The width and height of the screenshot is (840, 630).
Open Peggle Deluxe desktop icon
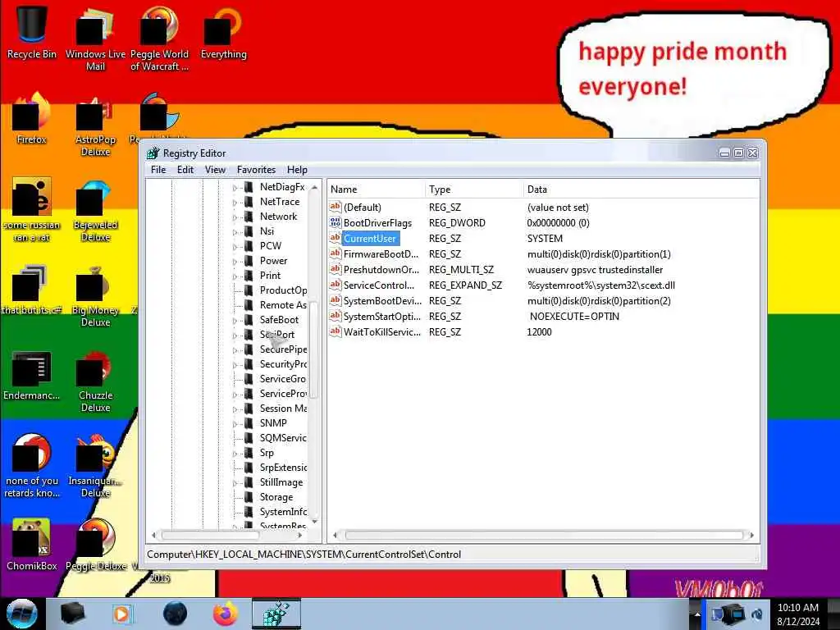pyautogui.click(x=95, y=545)
